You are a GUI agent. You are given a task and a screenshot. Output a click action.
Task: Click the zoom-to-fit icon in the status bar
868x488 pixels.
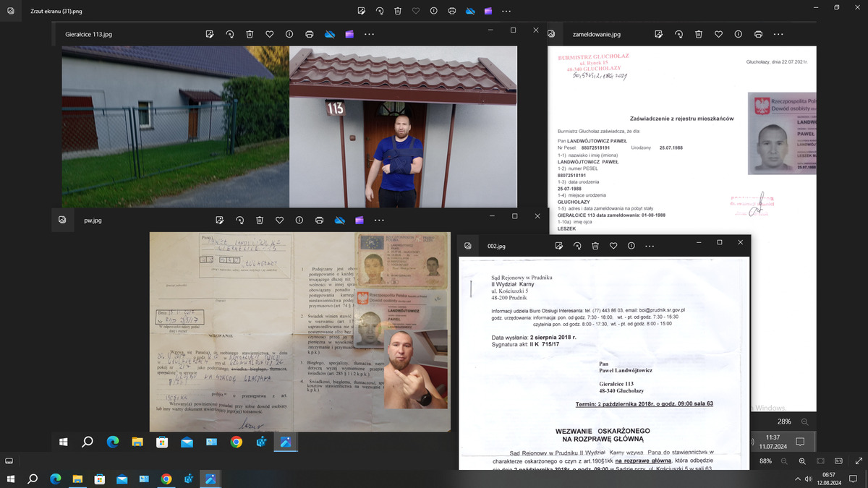pyautogui.click(x=820, y=461)
